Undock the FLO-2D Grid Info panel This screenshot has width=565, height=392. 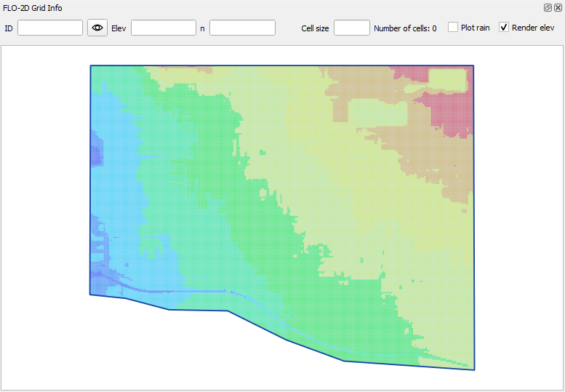coord(548,7)
